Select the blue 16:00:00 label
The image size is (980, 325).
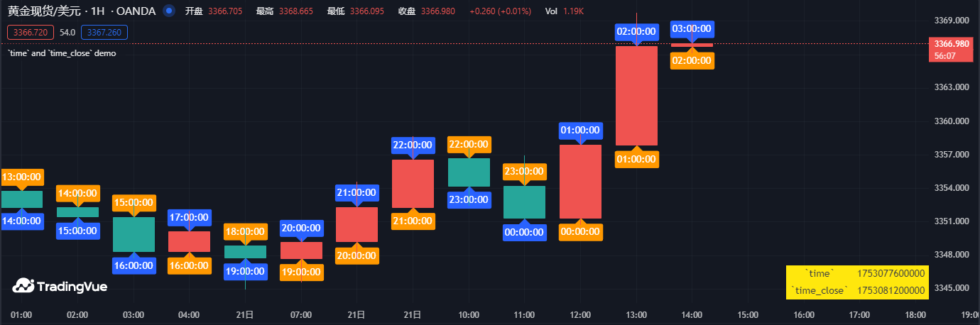(134, 265)
